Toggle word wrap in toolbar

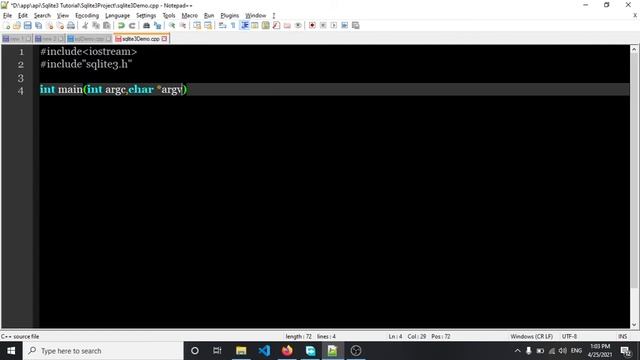[222, 25]
